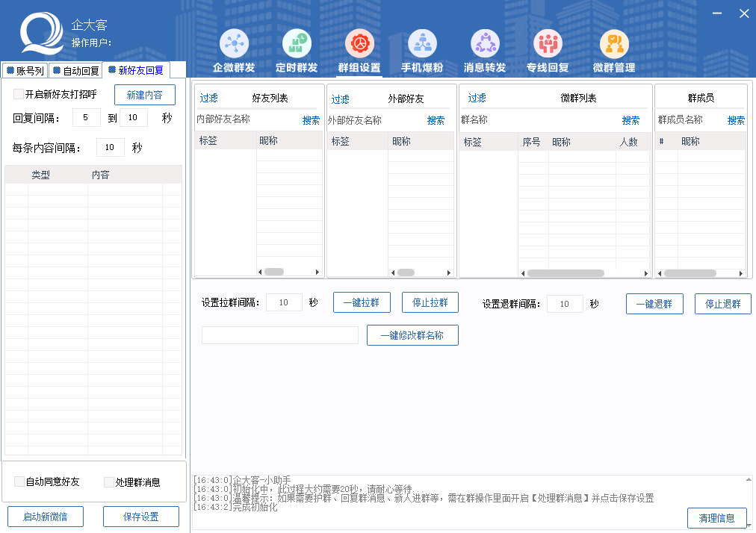Image resolution: width=756 pixels, height=533 pixels.
Task: Open the 企微群发 module icon
Action: (234, 45)
